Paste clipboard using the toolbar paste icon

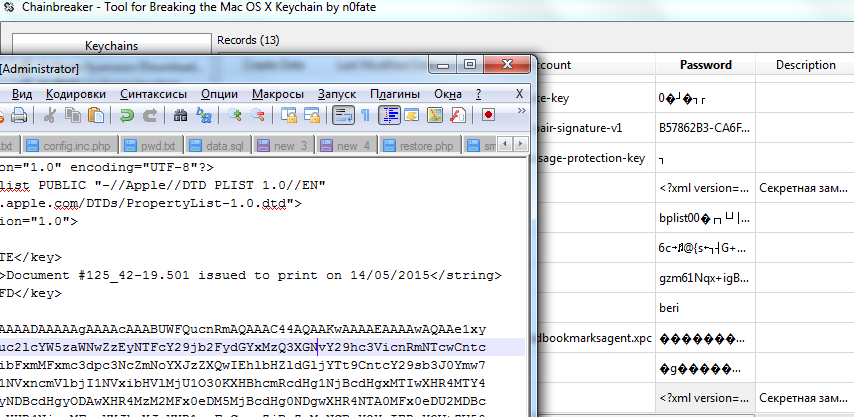click(x=96, y=115)
